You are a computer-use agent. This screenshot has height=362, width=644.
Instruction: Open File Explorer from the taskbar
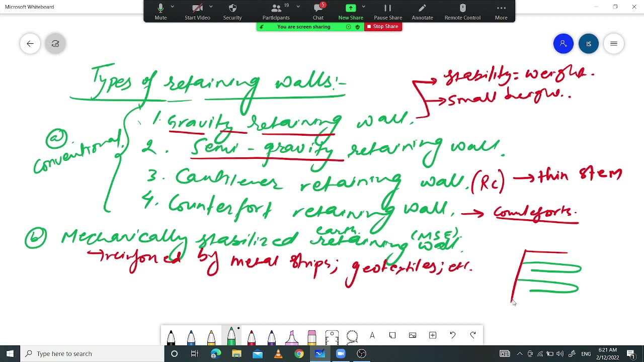pyautogui.click(x=236, y=353)
